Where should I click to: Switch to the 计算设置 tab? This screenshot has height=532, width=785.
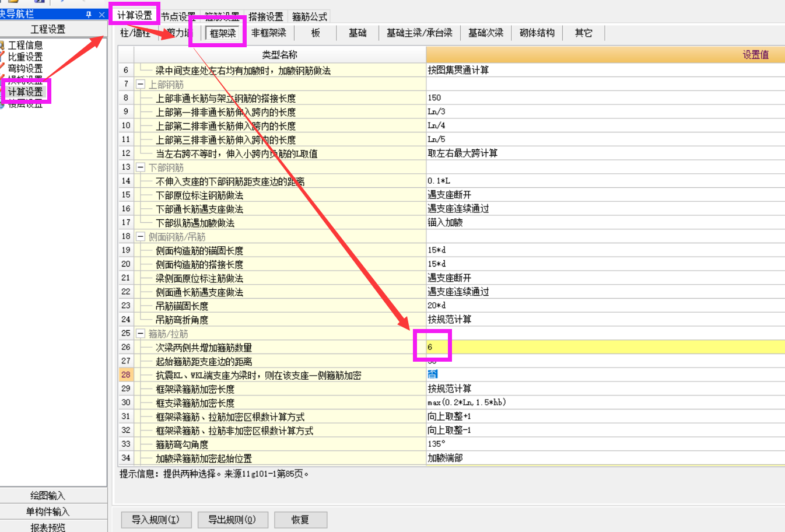[x=135, y=15]
